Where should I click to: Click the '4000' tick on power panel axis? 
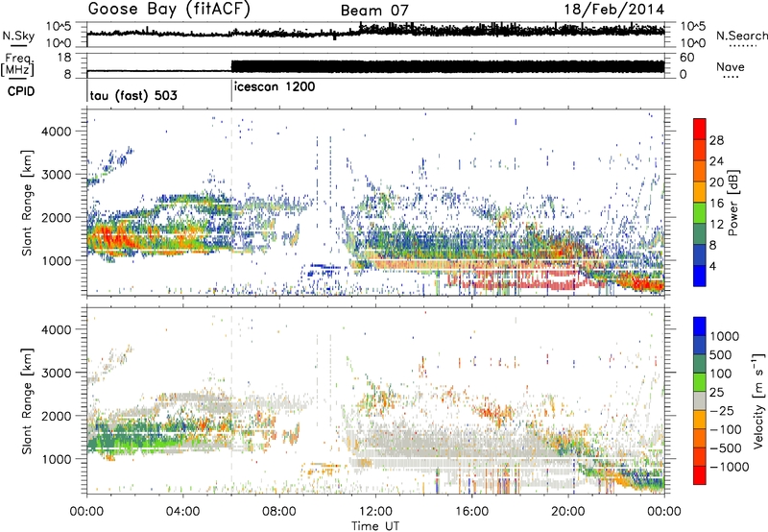tap(56, 132)
